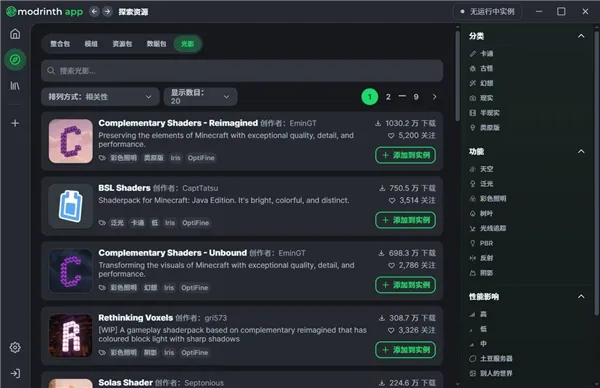This screenshot has width=600, height=388.
Task: Go back with the left arrow navigation icon
Action: tap(94, 11)
